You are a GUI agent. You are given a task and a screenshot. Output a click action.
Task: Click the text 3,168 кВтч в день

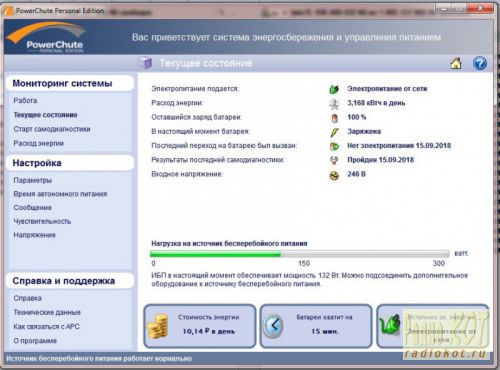pos(376,103)
